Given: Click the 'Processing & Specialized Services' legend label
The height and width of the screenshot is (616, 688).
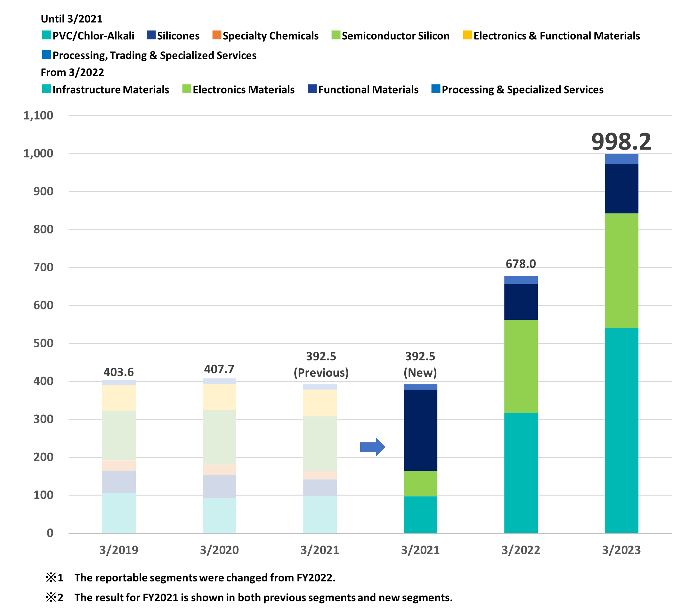Looking at the screenshot, I should click(x=522, y=89).
